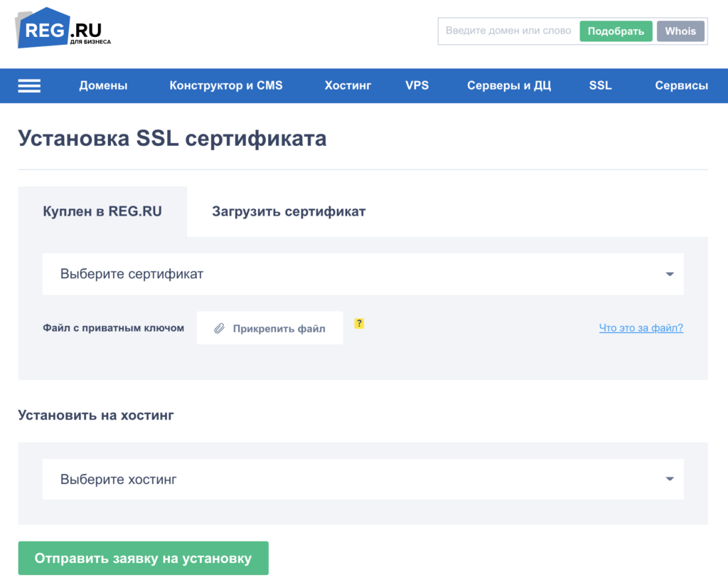Open the Домены menu item

tap(103, 86)
